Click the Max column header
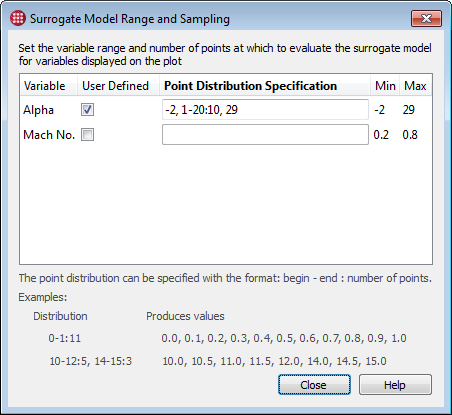The height and width of the screenshot is (415, 452). 415,86
